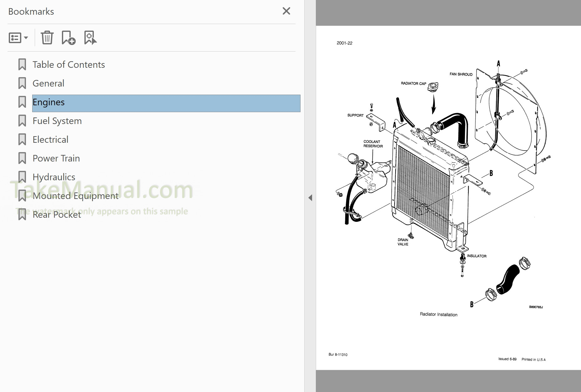Click the bookmark icon next to Electrical
Viewport: 581px width, 392px height.
22,139
